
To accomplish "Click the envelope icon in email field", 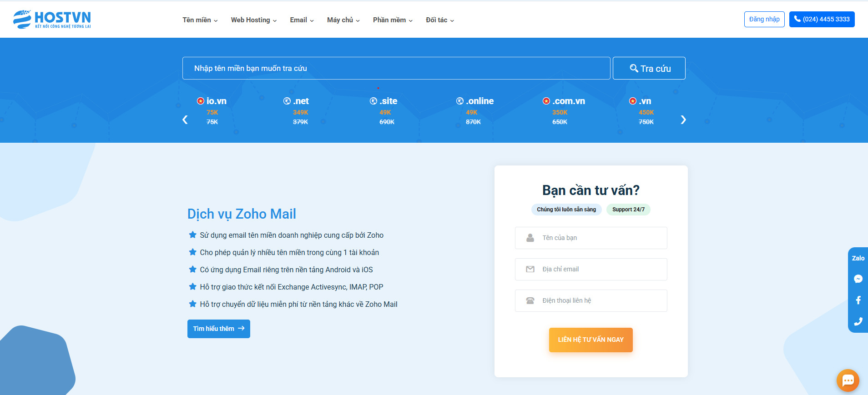I will tap(530, 269).
